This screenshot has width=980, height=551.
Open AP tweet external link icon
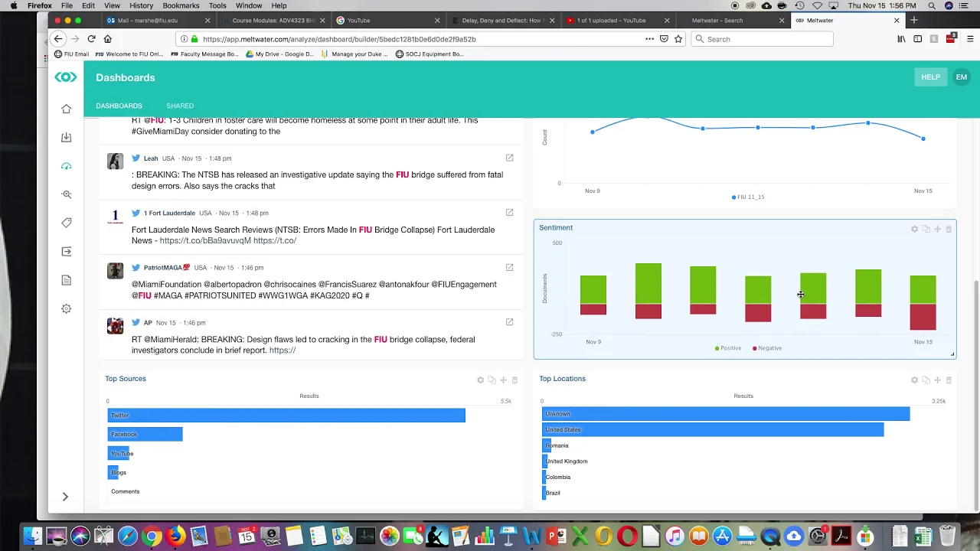click(509, 322)
